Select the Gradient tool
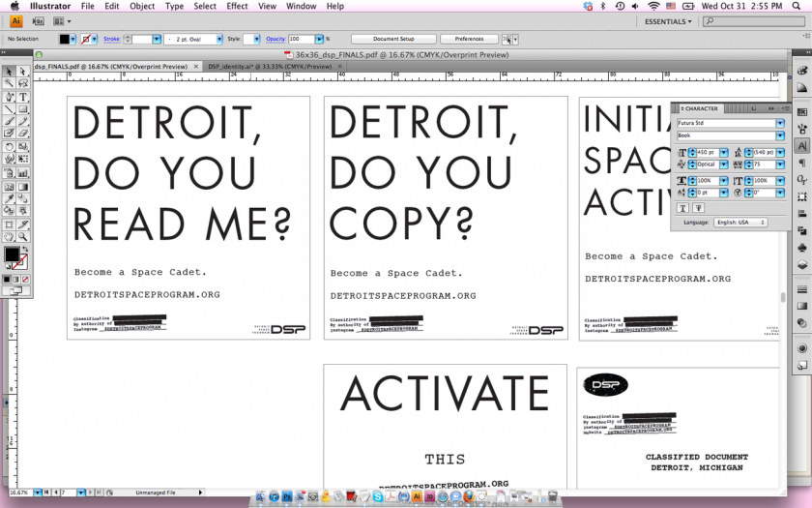Viewport: 812px width, 508px height. pos(23,187)
